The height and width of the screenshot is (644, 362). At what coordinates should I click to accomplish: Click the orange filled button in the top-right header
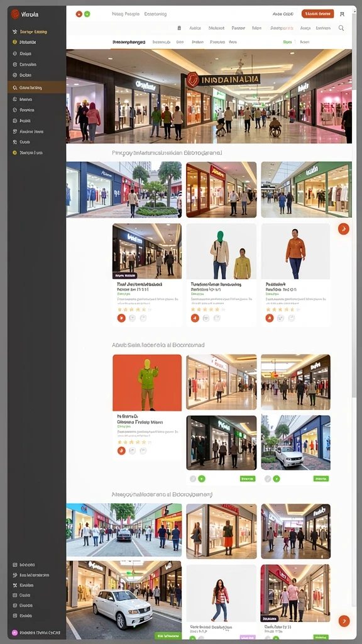(x=317, y=14)
